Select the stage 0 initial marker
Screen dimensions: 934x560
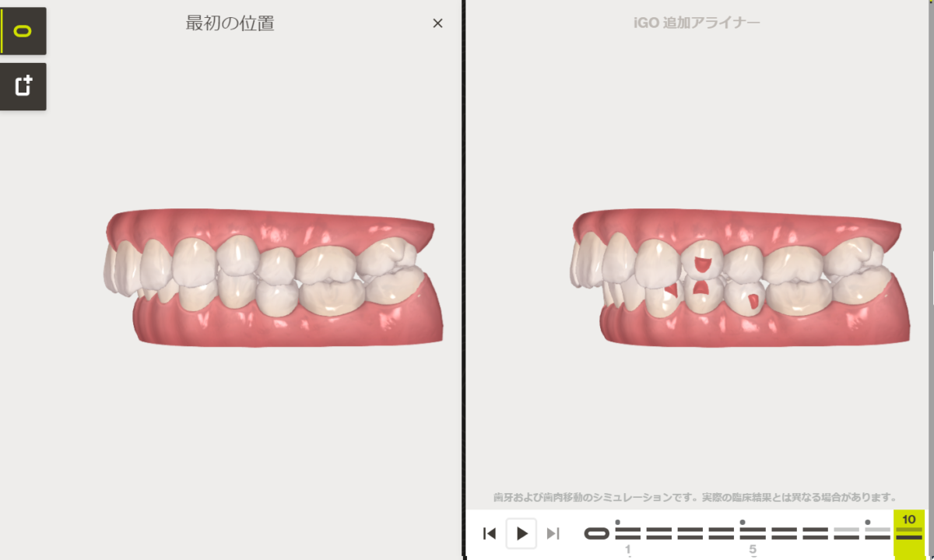[597, 534]
